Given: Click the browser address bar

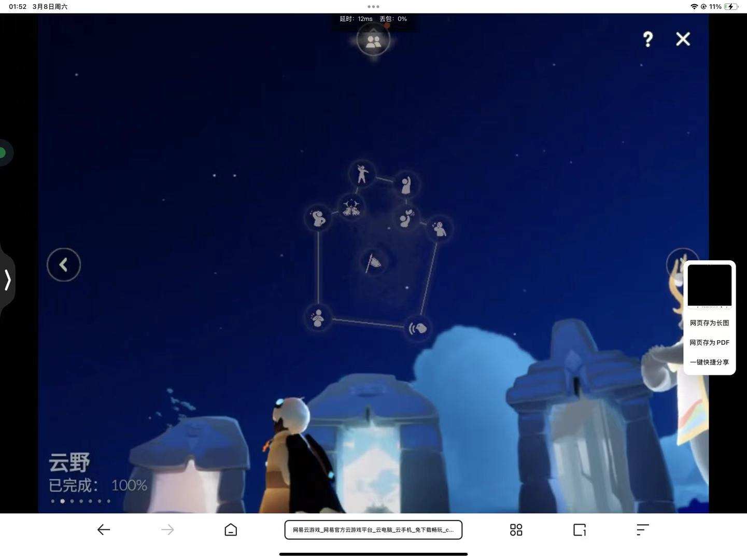Looking at the screenshot, I should [373, 530].
